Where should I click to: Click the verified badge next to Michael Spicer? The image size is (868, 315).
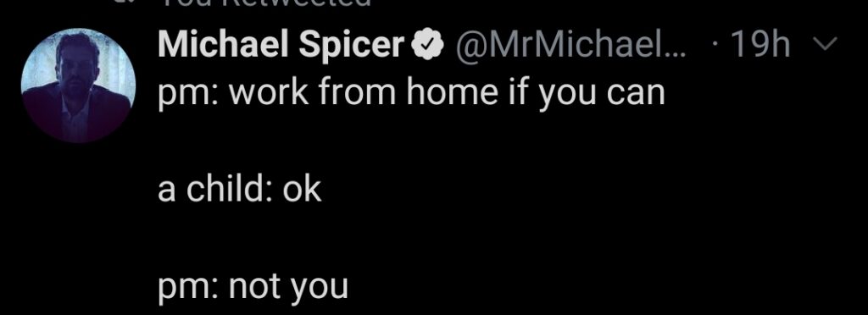(429, 46)
